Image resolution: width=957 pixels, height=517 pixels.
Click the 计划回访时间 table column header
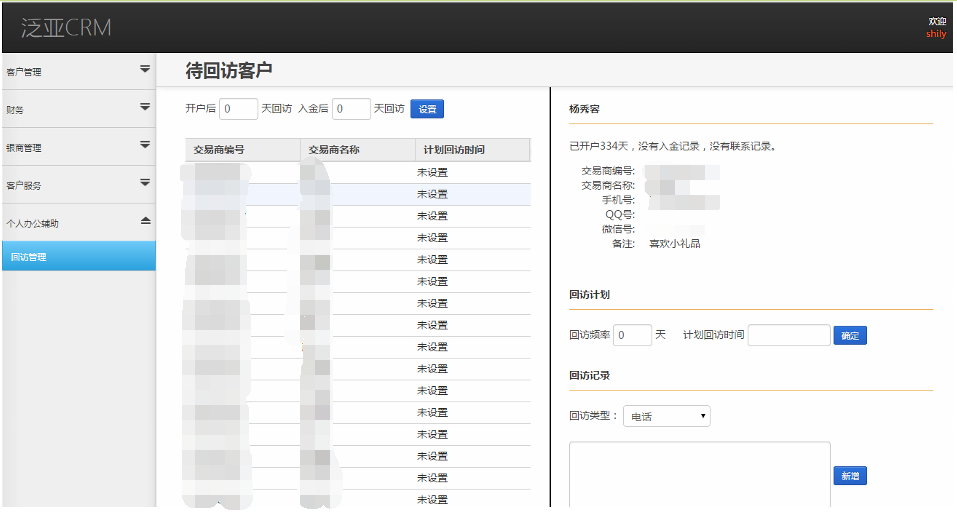pos(472,150)
